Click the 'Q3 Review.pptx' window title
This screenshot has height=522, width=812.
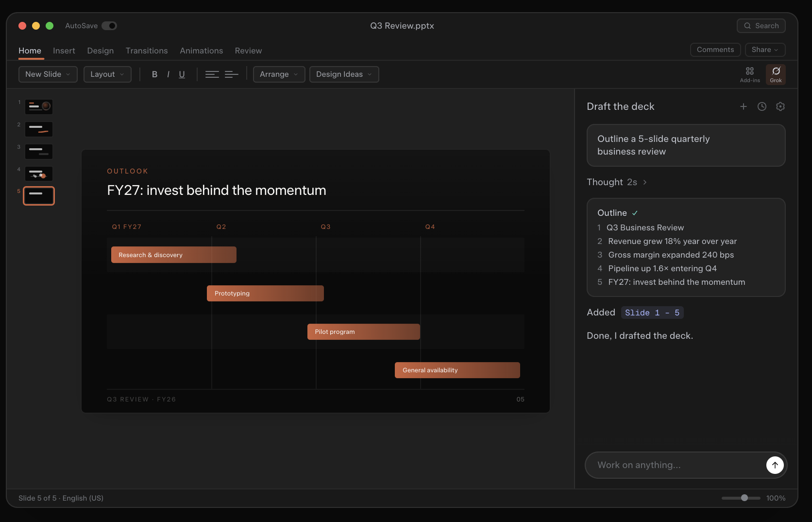402,26
